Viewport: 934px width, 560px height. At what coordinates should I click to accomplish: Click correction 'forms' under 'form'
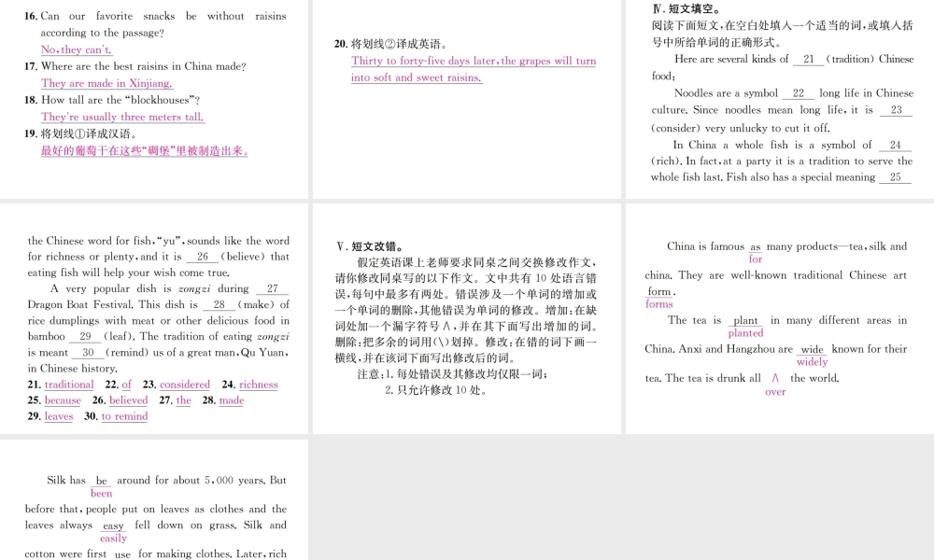[x=658, y=304]
